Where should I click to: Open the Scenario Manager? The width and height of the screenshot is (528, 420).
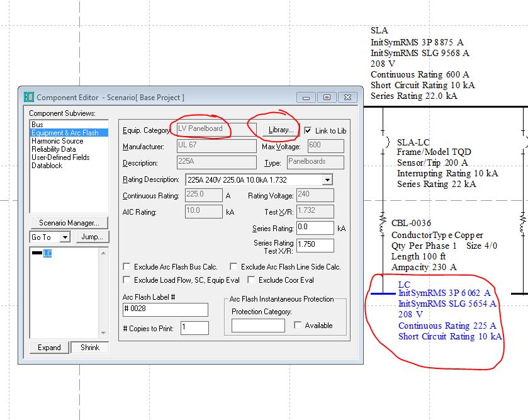[69, 223]
